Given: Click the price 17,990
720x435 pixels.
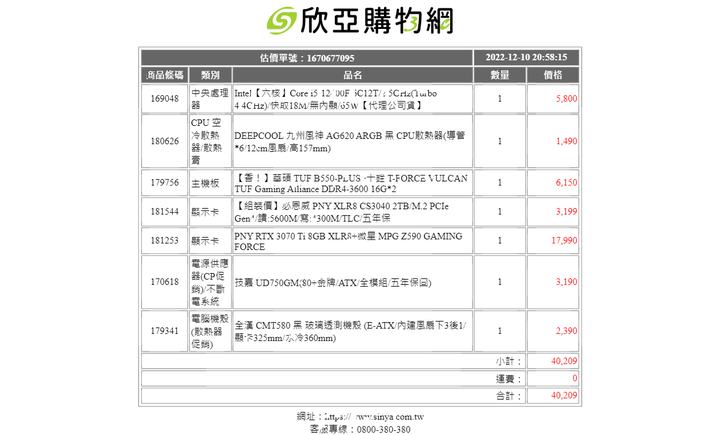Looking at the screenshot, I should coord(564,241).
